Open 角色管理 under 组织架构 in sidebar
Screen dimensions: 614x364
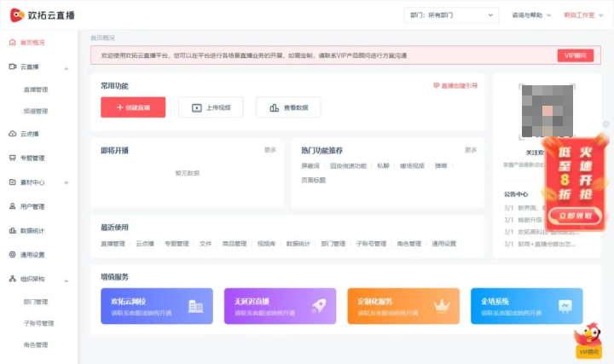pyautogui.click(x=36, y=345)
